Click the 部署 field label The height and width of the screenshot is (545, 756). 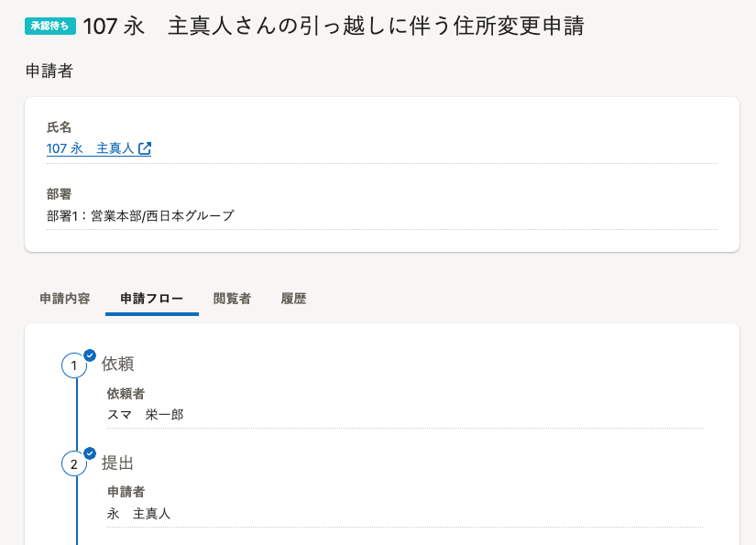[x=59, y=194]
